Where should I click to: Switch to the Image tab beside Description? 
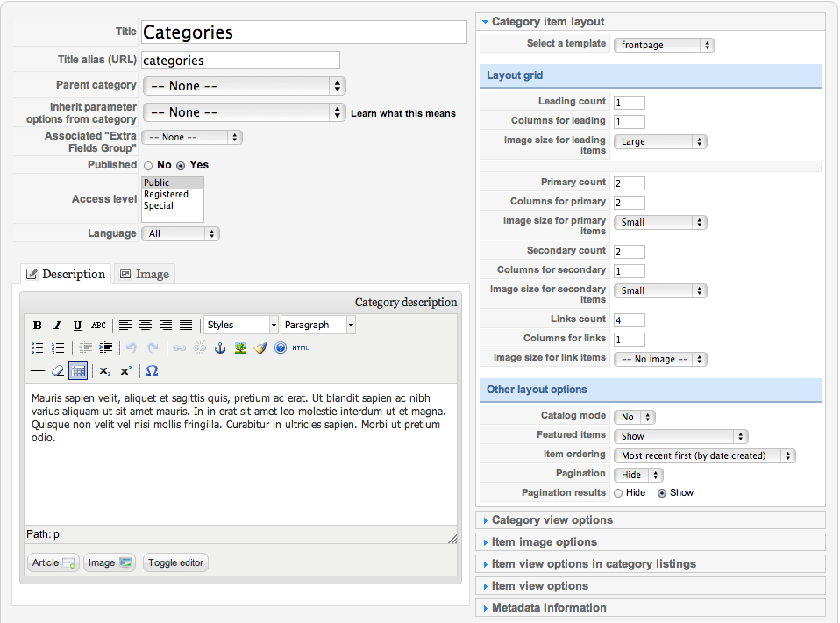click(x=145, y=274)
